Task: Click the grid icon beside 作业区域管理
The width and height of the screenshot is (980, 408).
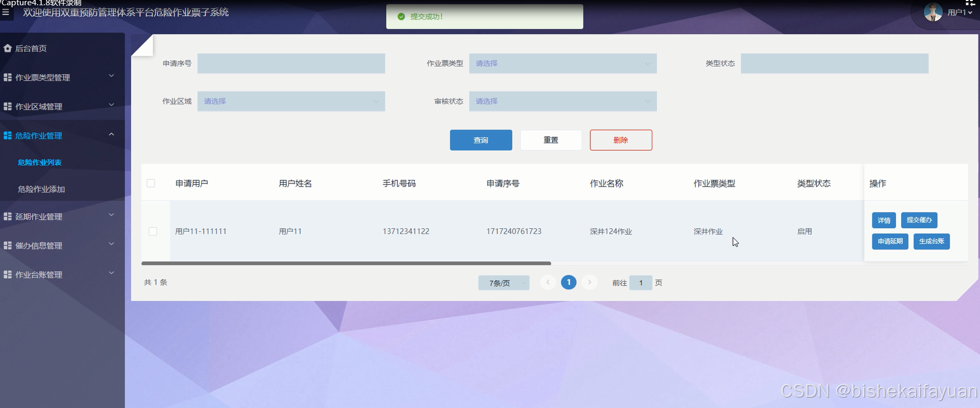Action: (7, 106)
